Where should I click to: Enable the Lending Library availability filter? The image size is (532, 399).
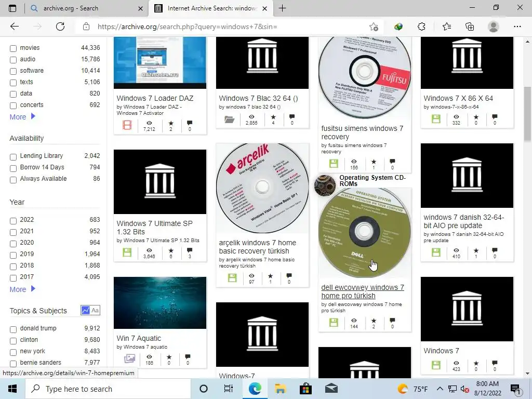[x=13, y=157]
